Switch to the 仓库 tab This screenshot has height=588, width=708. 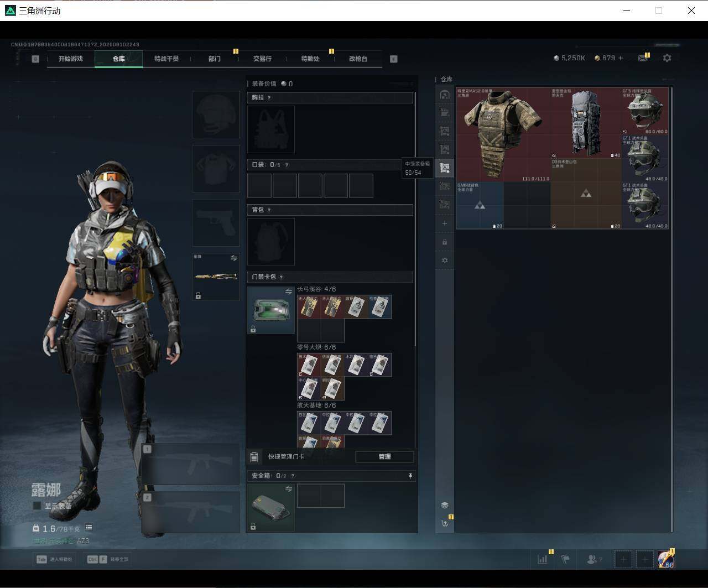point(118,59)
